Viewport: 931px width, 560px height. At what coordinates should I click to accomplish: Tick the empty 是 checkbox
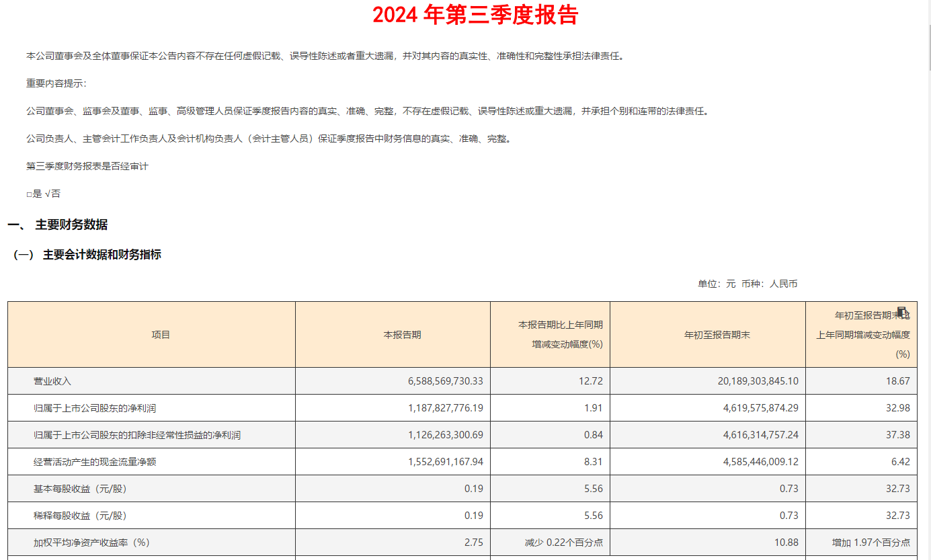click(30, 194)
